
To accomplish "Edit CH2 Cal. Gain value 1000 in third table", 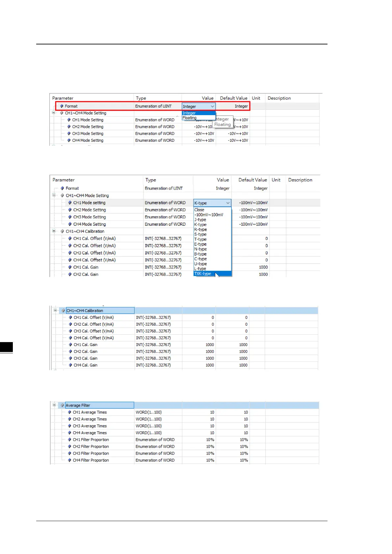I will (210, 352).
